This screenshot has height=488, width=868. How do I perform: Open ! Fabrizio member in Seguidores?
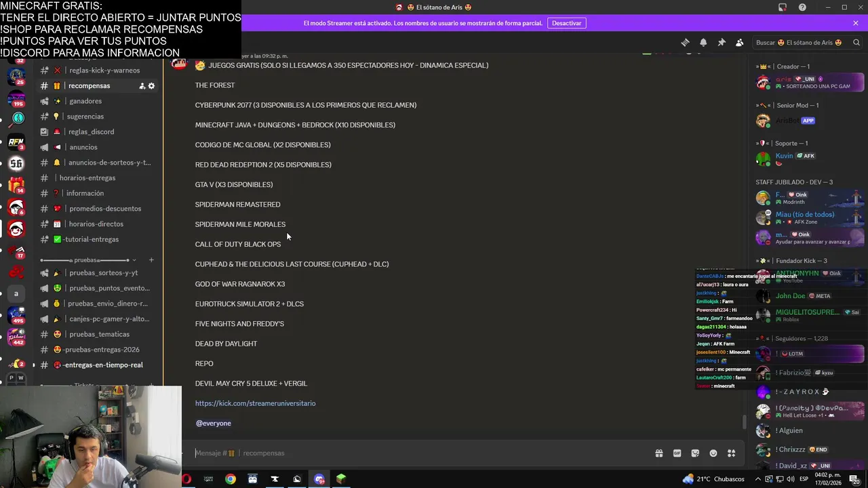pyautogui.click(x=810, y=373)
